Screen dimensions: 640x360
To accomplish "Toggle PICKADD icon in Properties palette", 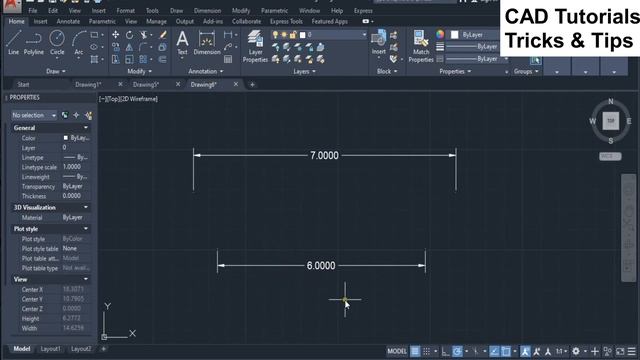I will (64, 116).
